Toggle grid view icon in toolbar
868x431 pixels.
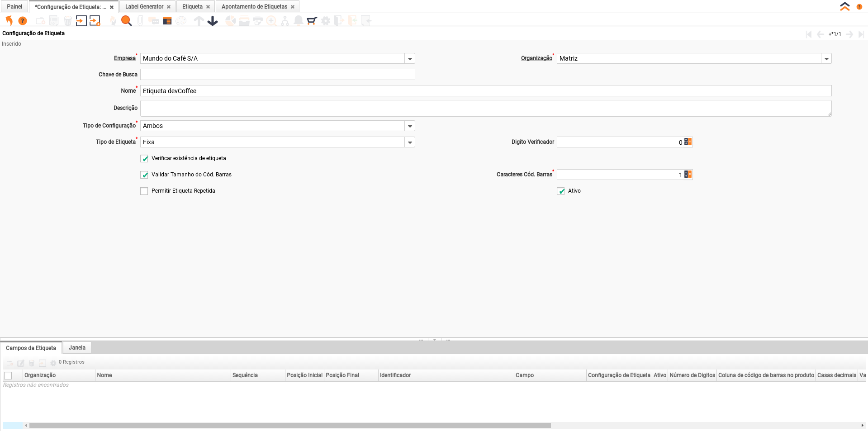point(167,21)
